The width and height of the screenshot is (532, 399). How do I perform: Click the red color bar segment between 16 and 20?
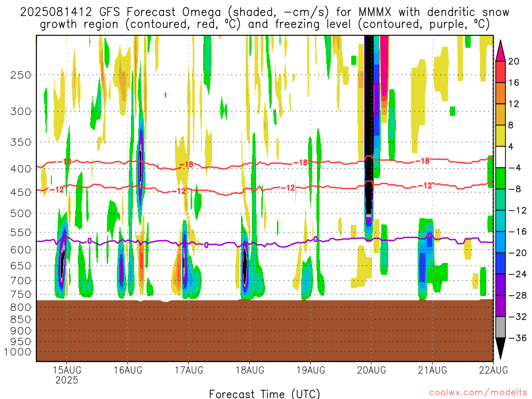point(500,72)
